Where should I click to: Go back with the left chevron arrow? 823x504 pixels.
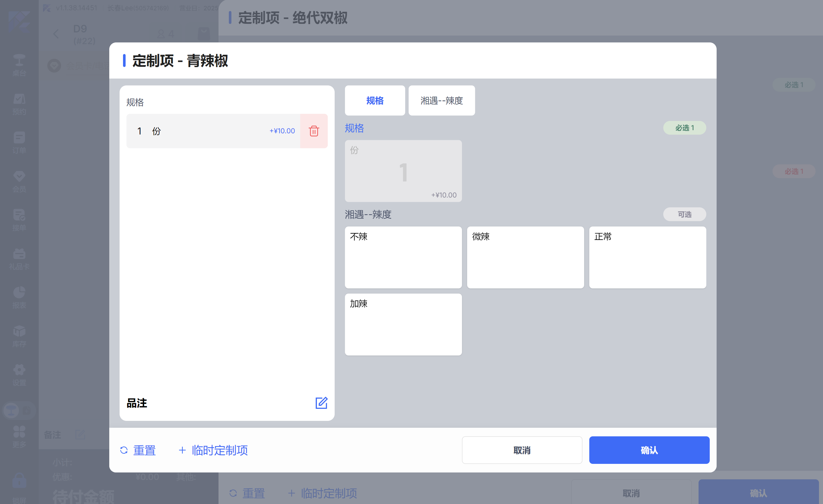56,34
